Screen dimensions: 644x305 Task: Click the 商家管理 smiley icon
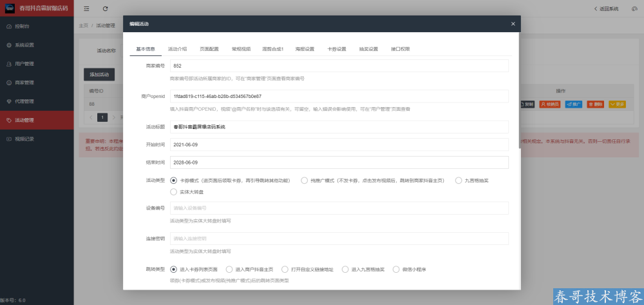point(9,83)
